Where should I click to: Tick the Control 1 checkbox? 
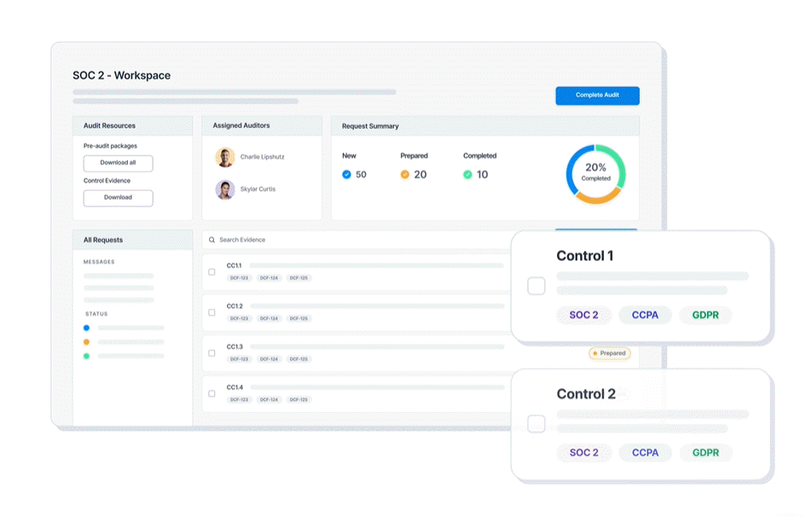[x=536, y=287]
